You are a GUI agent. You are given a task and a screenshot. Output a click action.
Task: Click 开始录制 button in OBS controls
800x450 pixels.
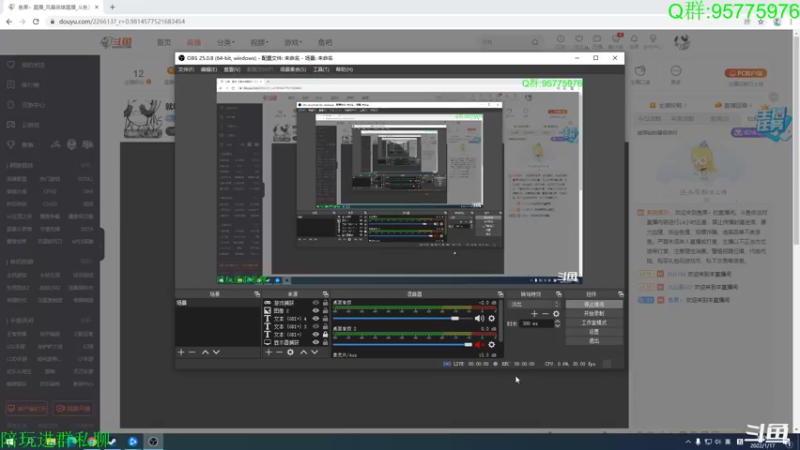[594, 313]
